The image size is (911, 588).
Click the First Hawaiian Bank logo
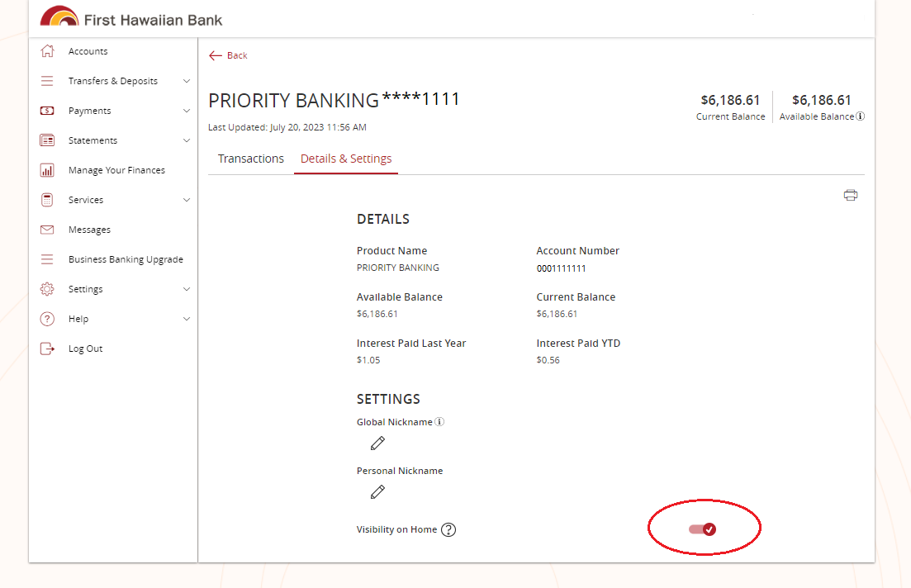pyautogui.click(x=131, y=17)
